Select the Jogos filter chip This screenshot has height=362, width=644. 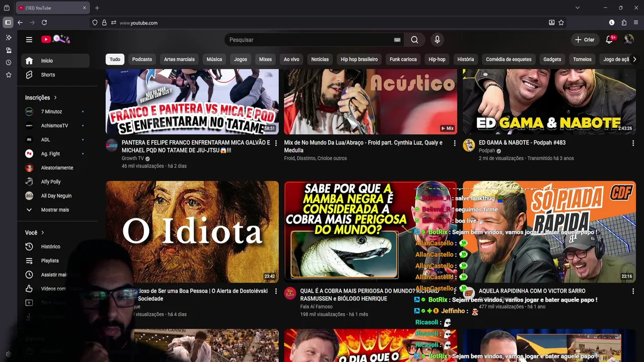240,59
